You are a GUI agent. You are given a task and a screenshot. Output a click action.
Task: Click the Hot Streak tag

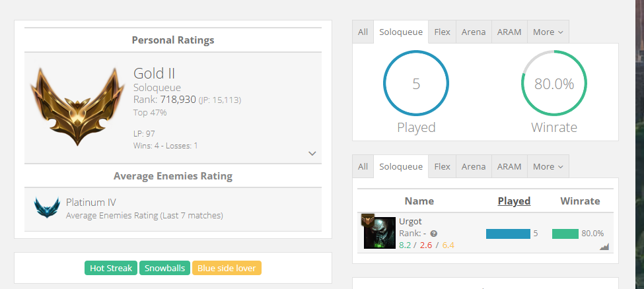point(111,268)
